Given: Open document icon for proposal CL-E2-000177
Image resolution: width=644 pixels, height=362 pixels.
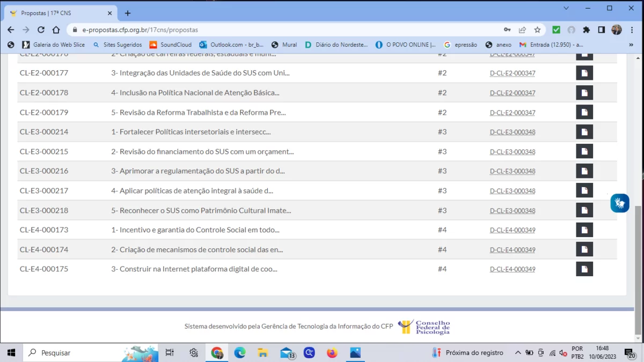Looking at the screenshot, I should point(584,73).
